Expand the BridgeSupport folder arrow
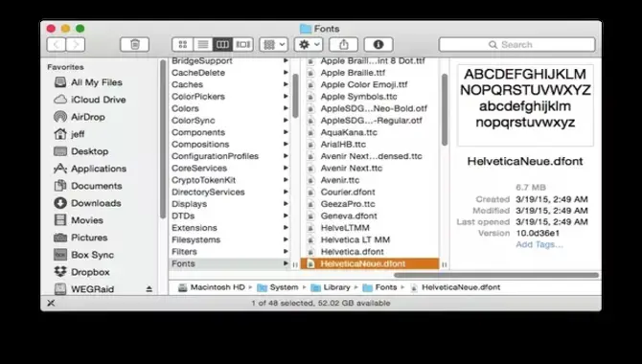This screenshot has height=364, width=642. [286, 60]
